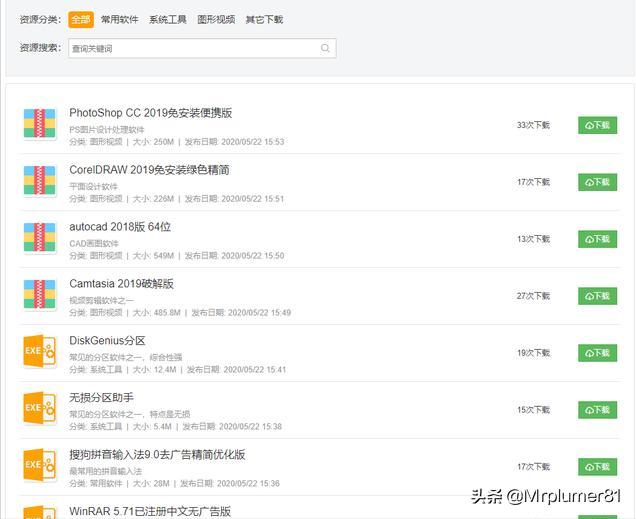Click CorelDRAW 2019 zip archive icon
636x519 pixels.
(x=39, y=180)
